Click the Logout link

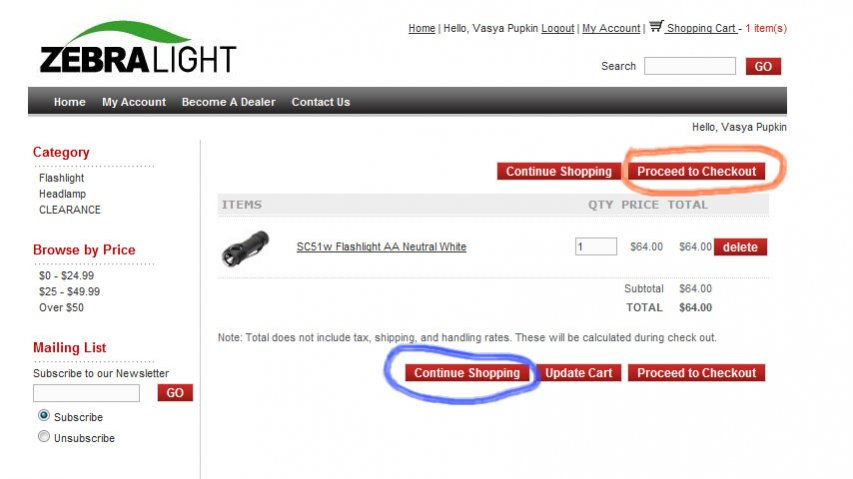(x=558, y=28)
